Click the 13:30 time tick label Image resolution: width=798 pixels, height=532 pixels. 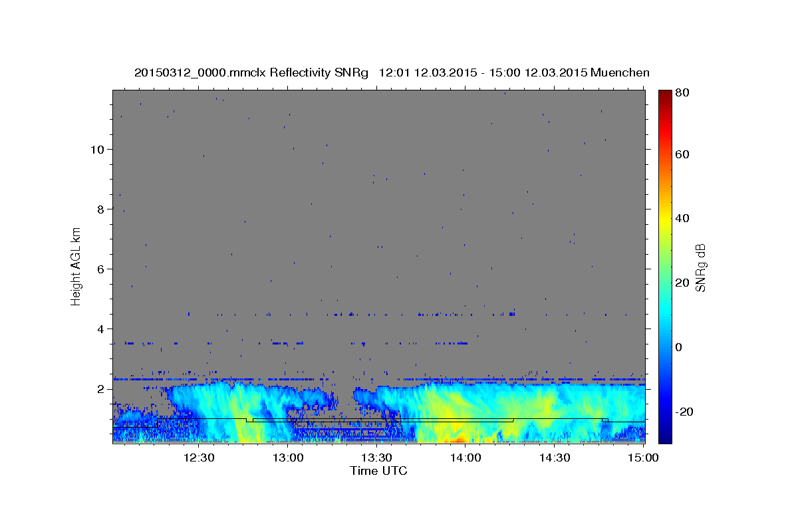(x=377, y=458)
